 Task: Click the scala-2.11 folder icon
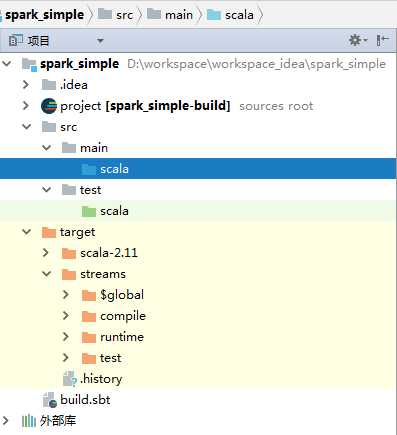click(69, 253)
